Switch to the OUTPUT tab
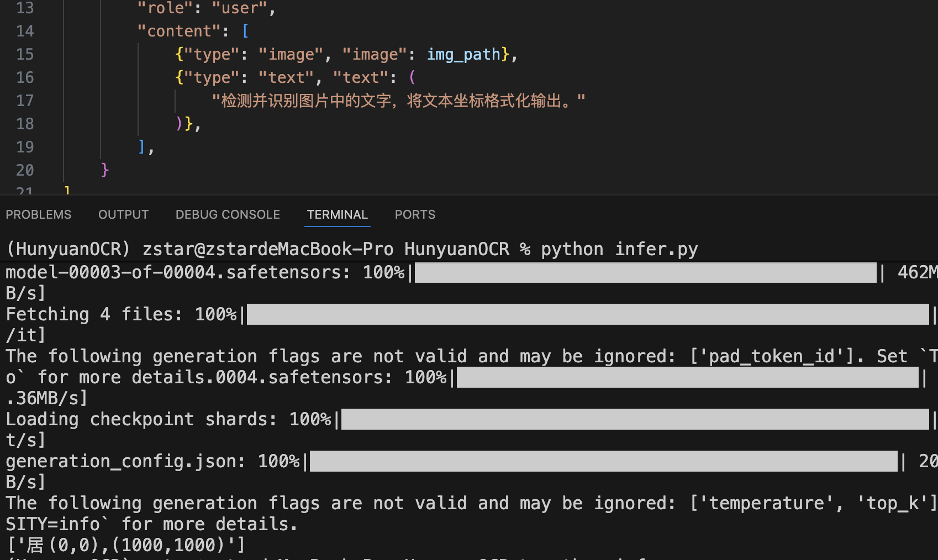Viewport: 938px width, 560px height. (x=124, y=214)
